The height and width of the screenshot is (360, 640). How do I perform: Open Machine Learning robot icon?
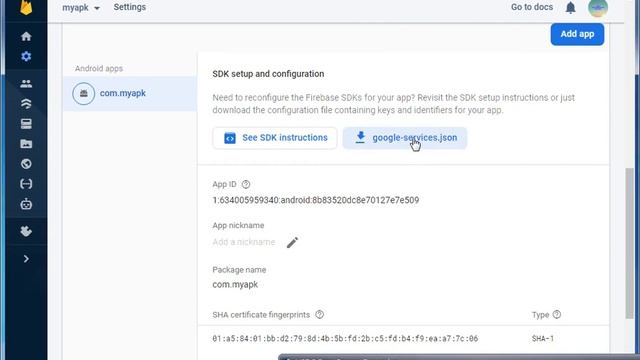26,204
